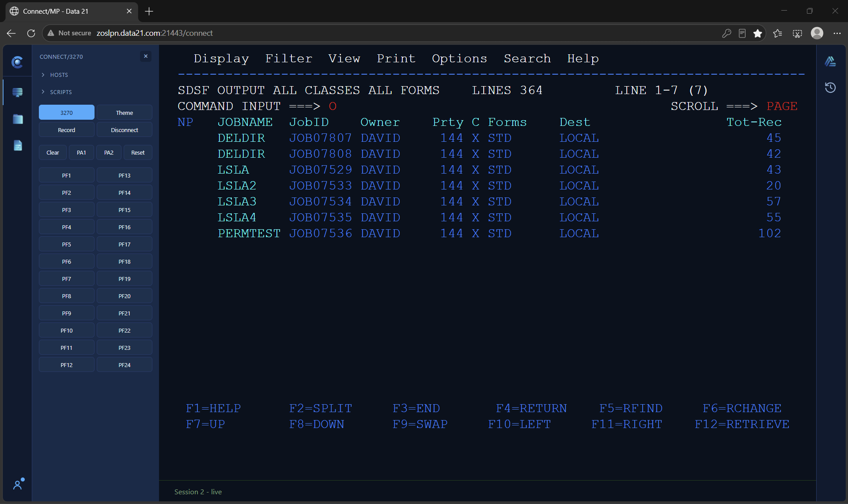Image resolution: width=848 pixels, height=504 pixels.
Task: Send the PF3 key
Action: (x=67, y=210)
